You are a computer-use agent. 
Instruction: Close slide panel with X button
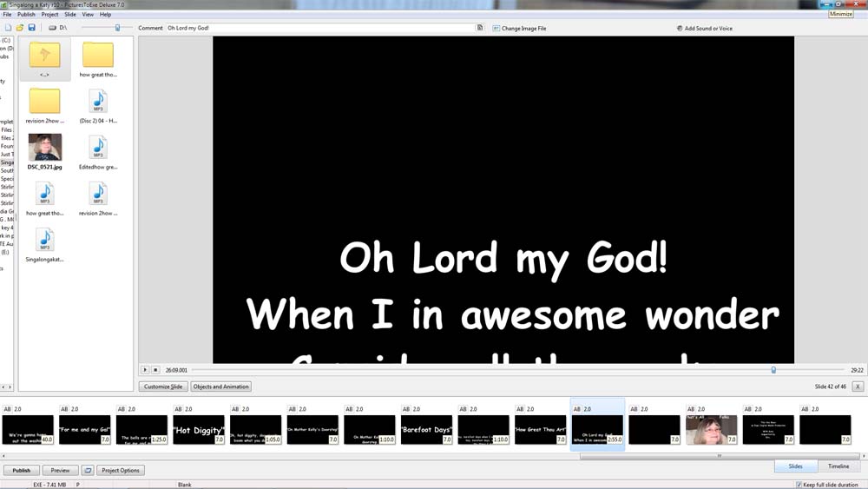[x=858, y=387]
